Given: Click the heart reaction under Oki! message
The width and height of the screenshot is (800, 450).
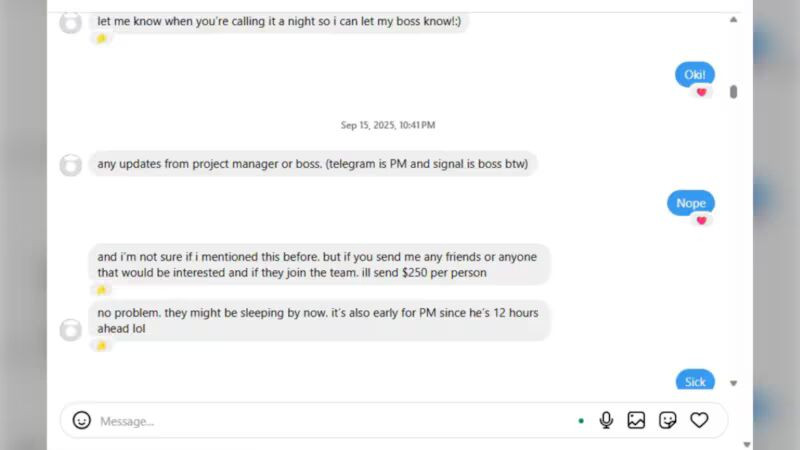Looking at the screenshot, I should coord(702,92).
